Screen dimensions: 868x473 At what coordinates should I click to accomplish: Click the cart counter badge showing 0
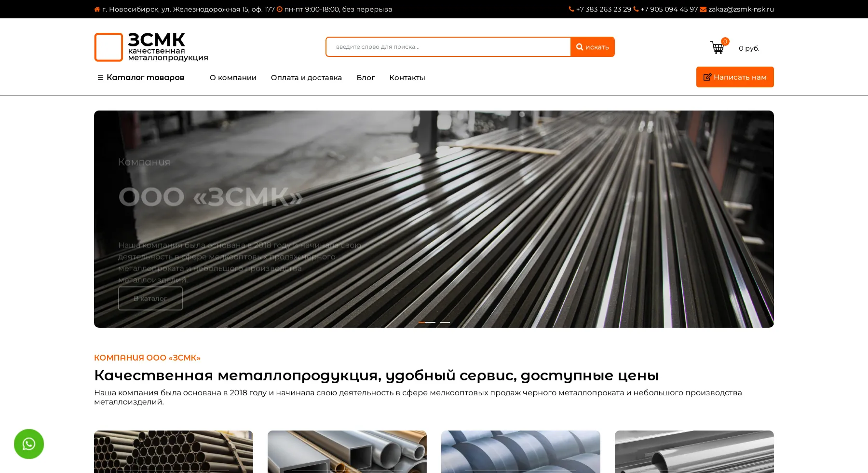point(725,42)
